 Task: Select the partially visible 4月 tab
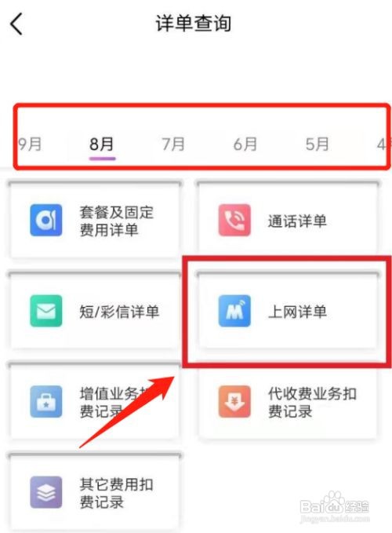click(x=384, y=144)
